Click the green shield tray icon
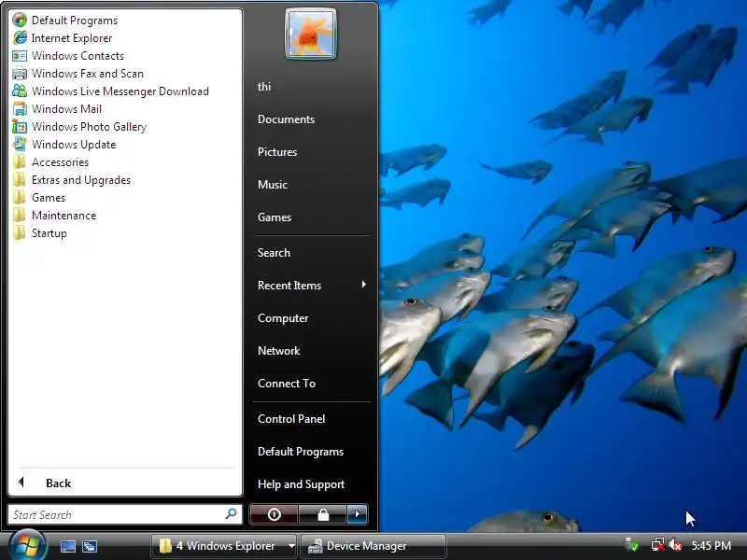The height and width of the screenshot is (560, 747). (633, 544)
